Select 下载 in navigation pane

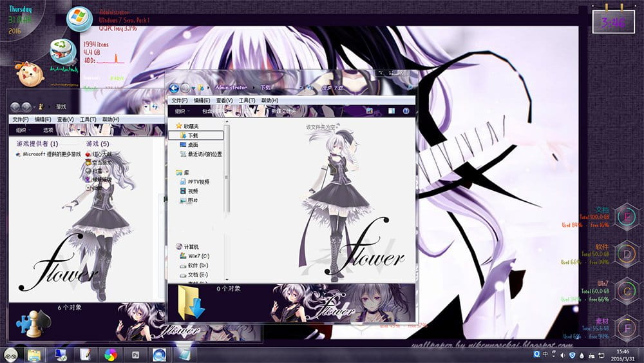[196, 135]
